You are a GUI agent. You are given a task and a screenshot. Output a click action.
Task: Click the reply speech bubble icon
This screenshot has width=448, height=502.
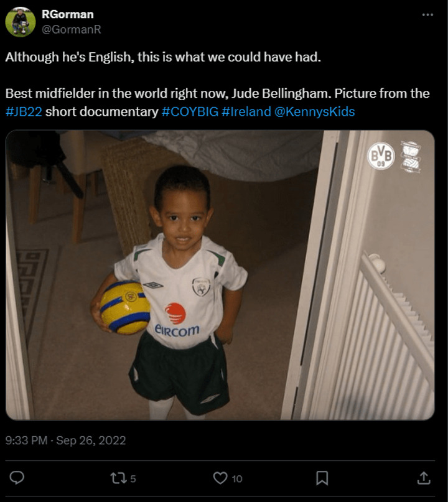tap(17, 478)
